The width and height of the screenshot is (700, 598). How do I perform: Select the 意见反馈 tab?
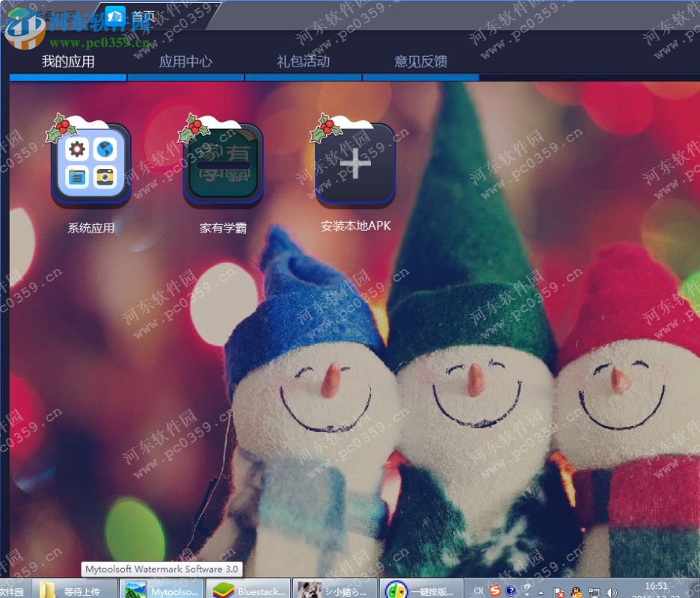point(420,61)
